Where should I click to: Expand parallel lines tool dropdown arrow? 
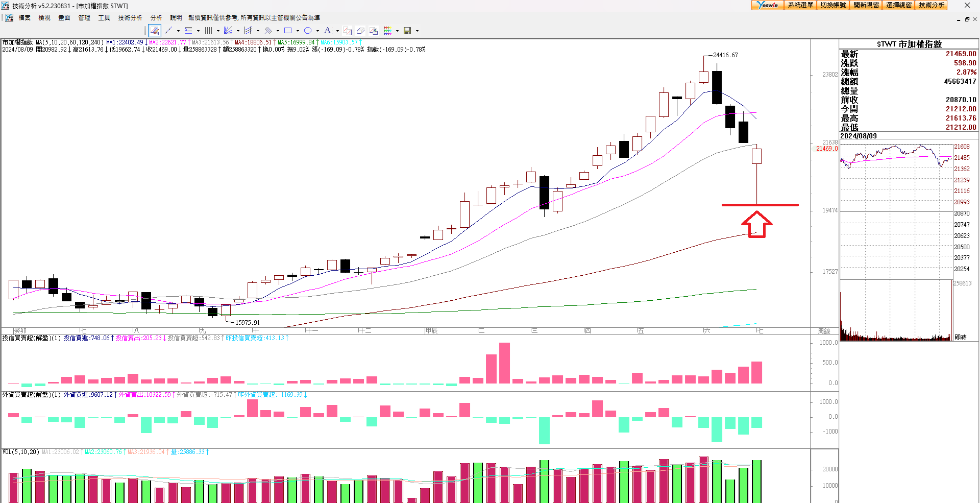pos(278,31)
